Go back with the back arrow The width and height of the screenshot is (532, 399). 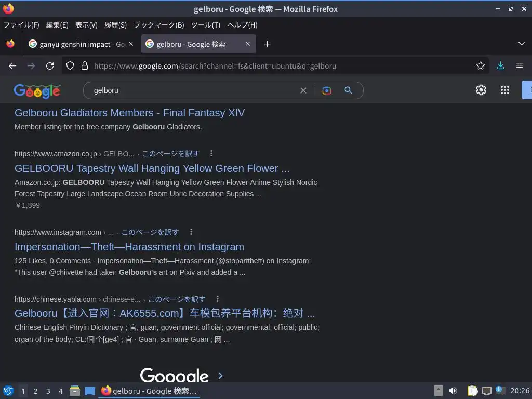point(12,66)
